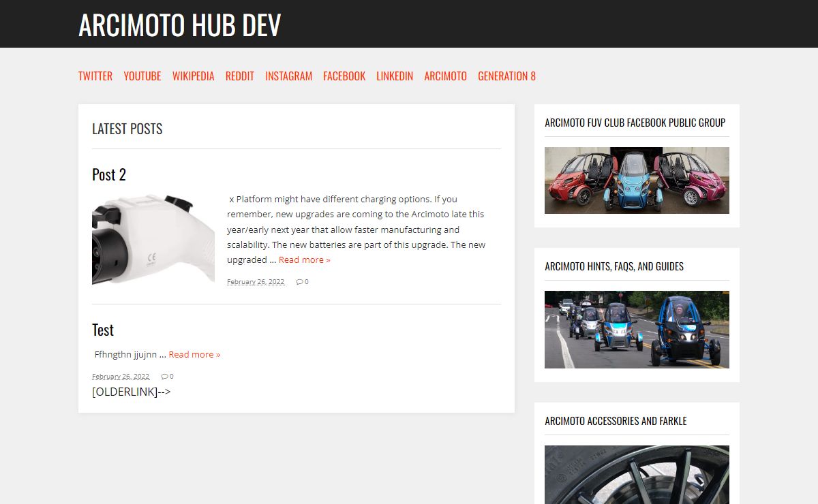Visit Facebook from the top menu

(344, 76)
